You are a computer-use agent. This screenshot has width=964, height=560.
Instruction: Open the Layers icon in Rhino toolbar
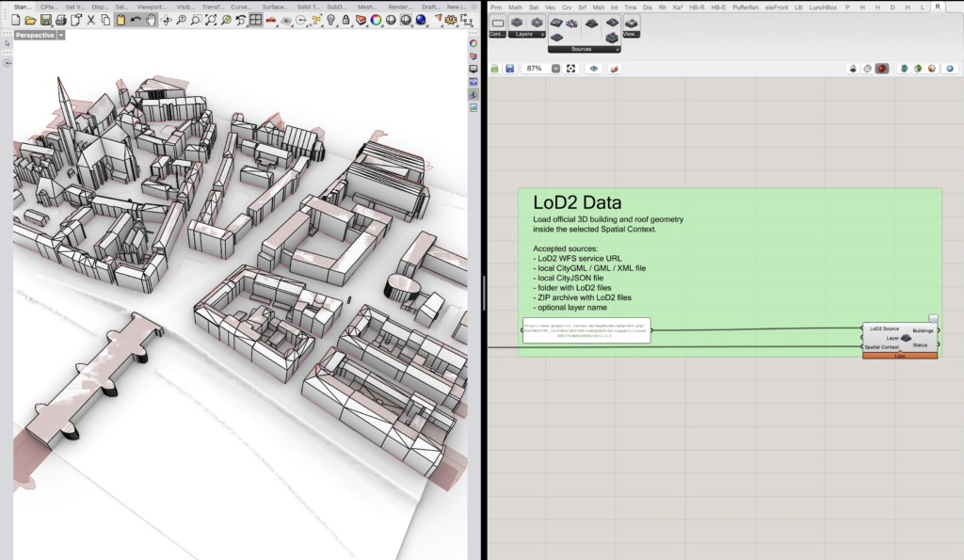(361, 21)
